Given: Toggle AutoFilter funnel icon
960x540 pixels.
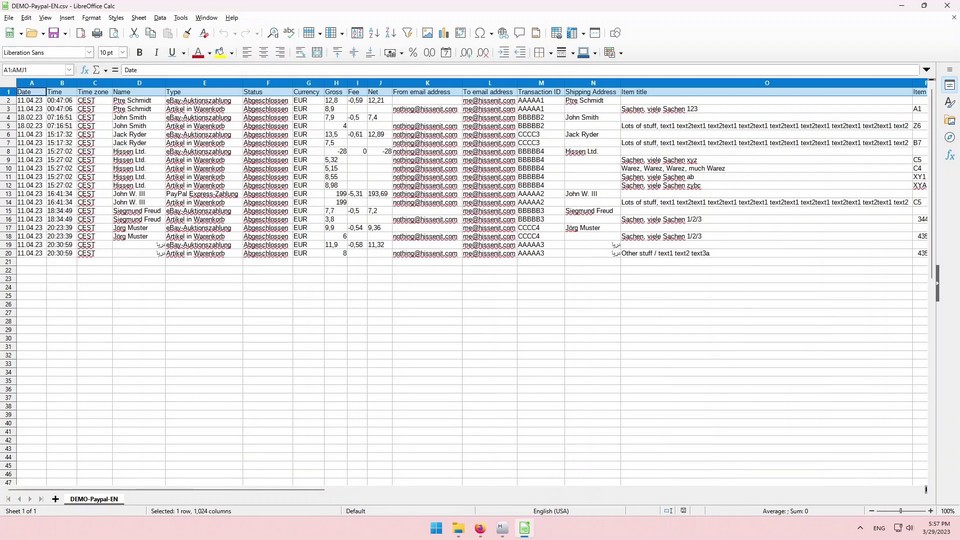Looking at the screenshot, I should [407, 33].
